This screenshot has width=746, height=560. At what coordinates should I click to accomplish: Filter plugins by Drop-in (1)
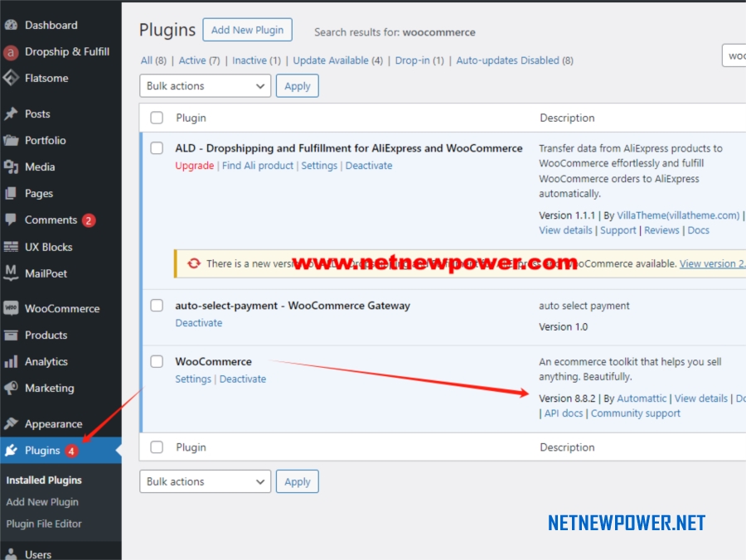pyautogui.click(x=419, y=60)
